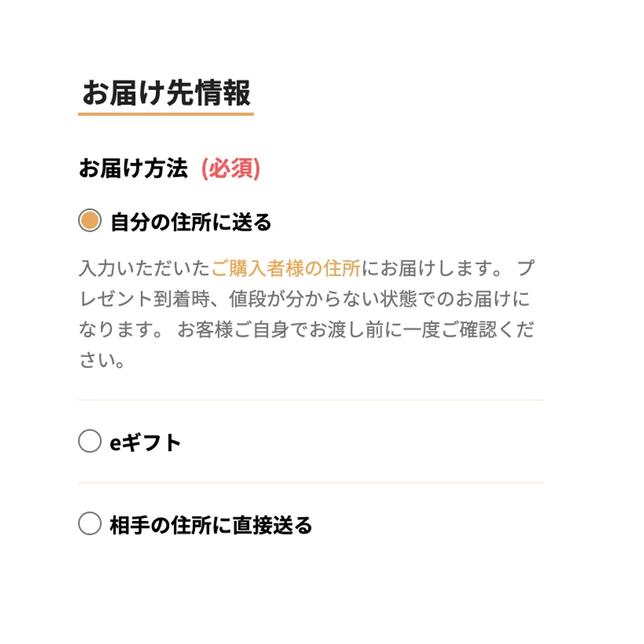The image size is (644, 644).
Task: Click the red (必須) required marker
Action: point(231,169)
